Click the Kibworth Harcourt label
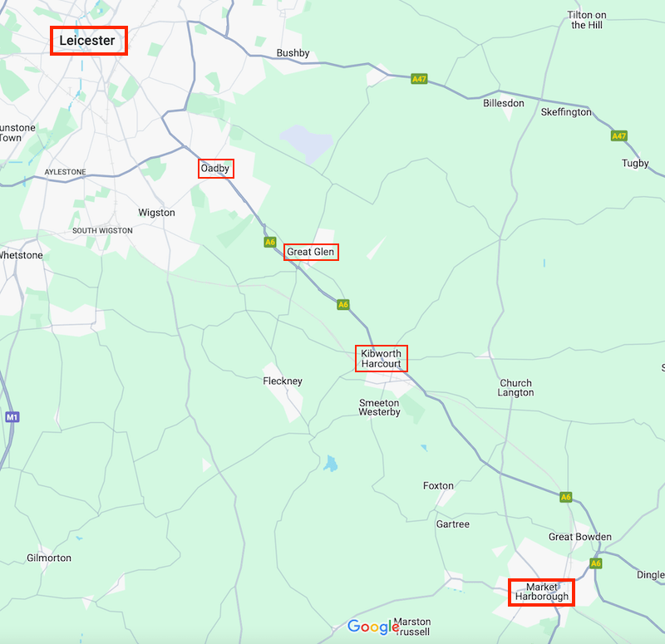Image resolution: width=665 pixels, height=644 pixels. [381, 358]
